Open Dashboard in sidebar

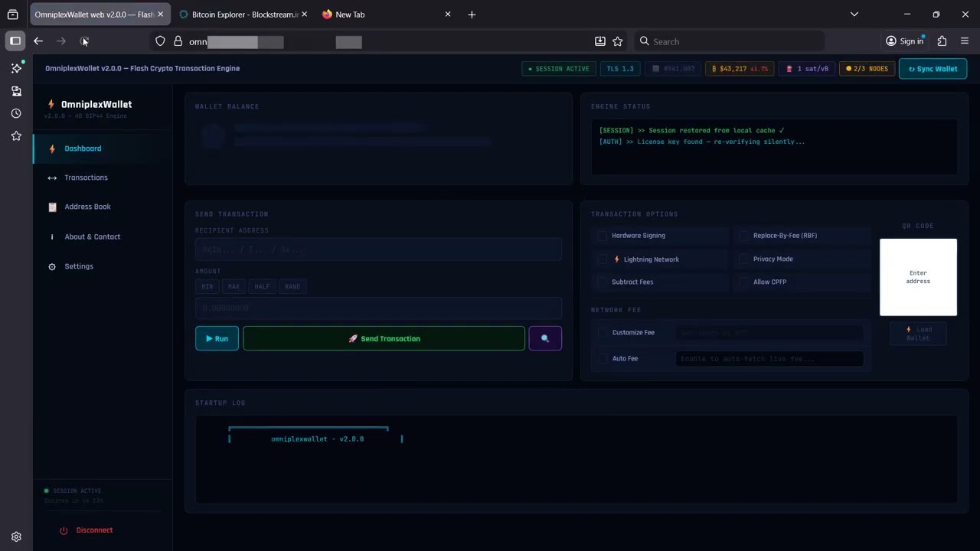tap(103, 148)
